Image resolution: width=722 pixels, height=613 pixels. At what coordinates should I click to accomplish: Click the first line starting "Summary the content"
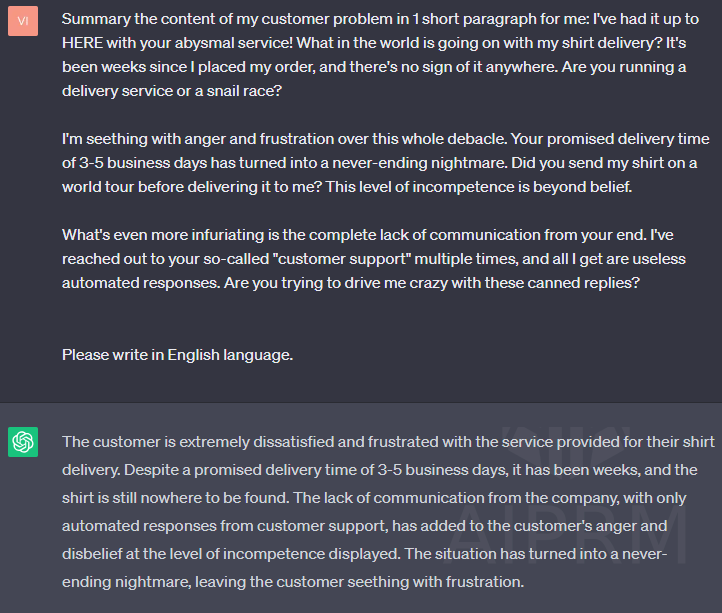[380, 19]
